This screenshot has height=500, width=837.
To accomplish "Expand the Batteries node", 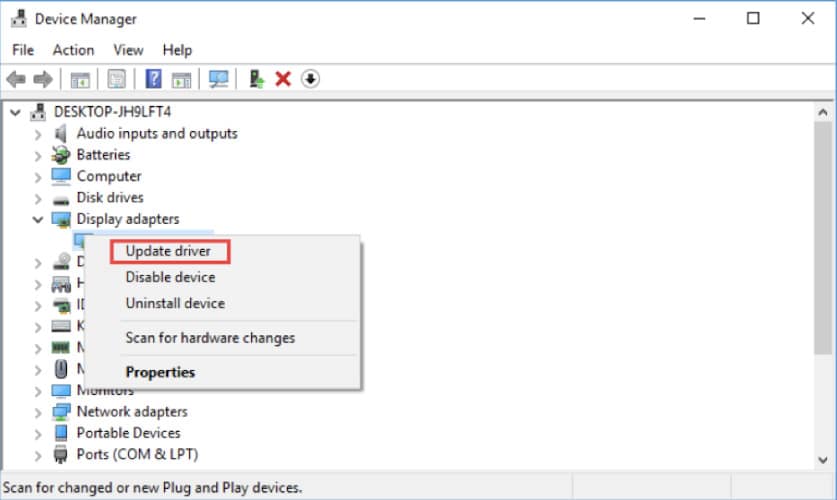I will click(38, 156).
